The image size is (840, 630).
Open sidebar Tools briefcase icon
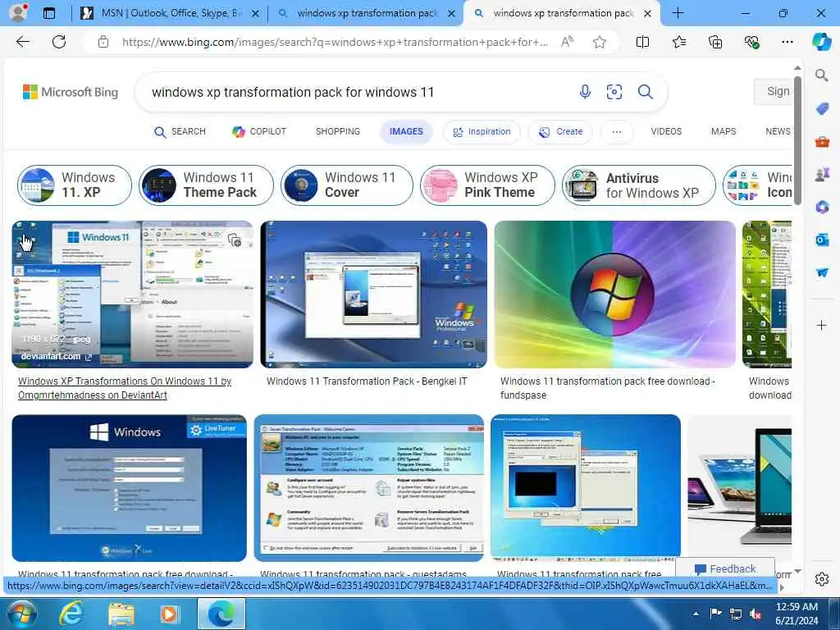(x=822, y=141)
